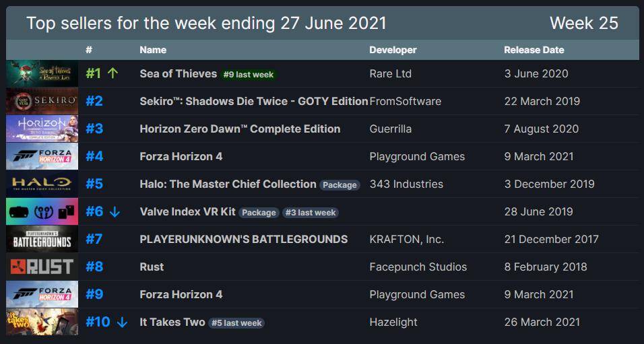Image resolution: width=644 pixels, height=344 pixels.
Task: Click the Sea of Thieves game thumbnail
Action: click(42, 73)
